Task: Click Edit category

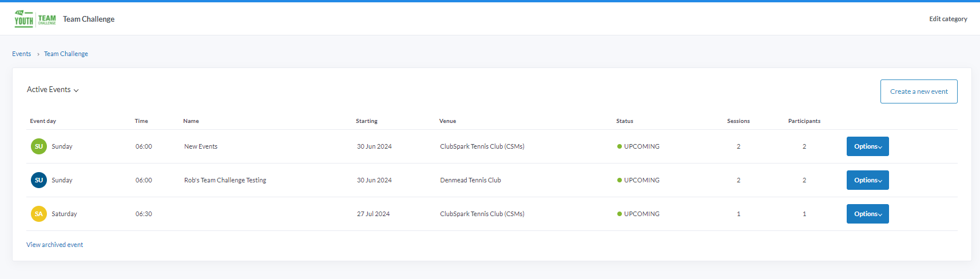Action: click(x=948, y=19)
